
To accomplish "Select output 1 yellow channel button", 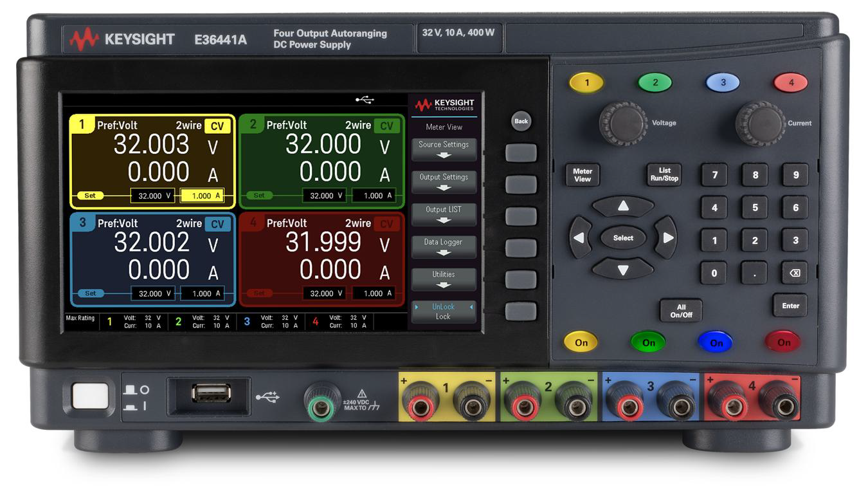I will pos(586,82).
